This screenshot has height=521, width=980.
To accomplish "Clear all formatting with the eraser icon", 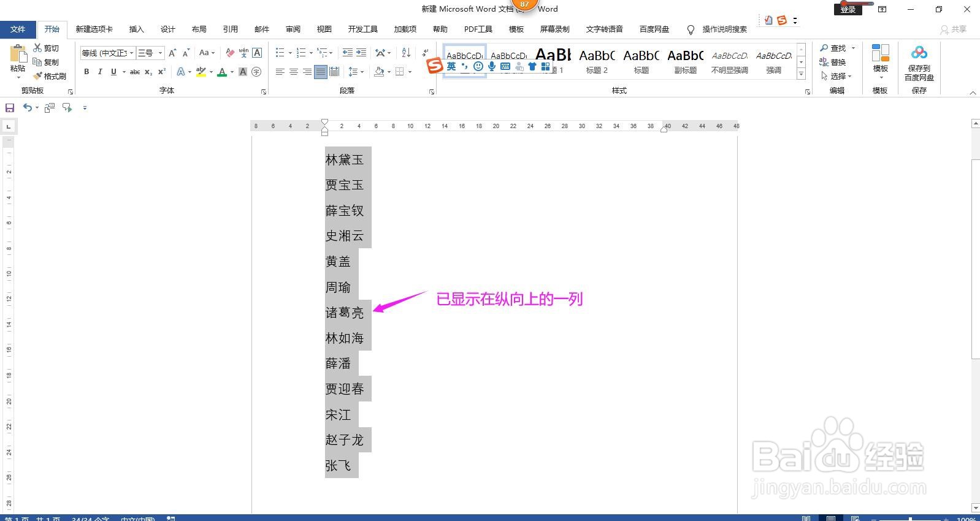I will 230,53.
